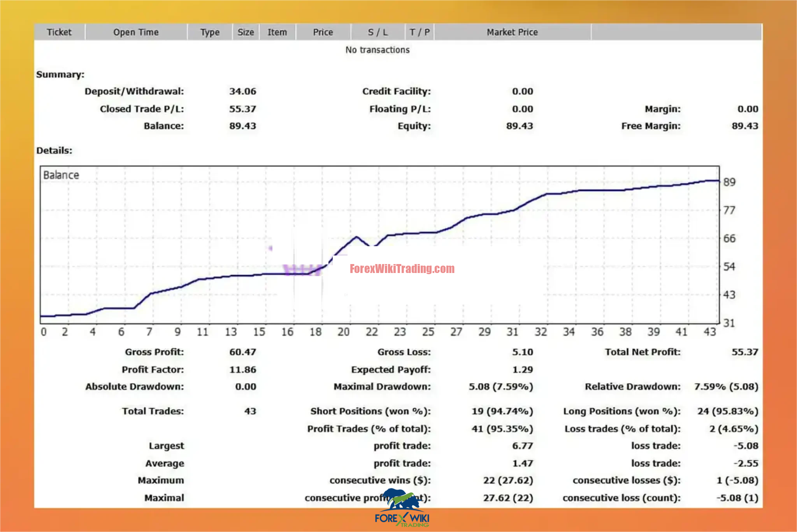Select the Item column header
Viewport: 797px width, 532px height.
pyautogui.click(x=277, y=32)
